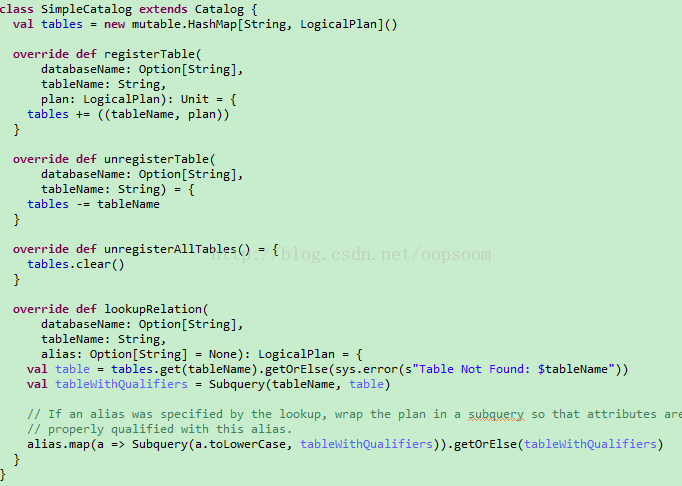682x486 pixels.
Task: Click the unregisterAllTables method name
Action: pyautogui.click(x=170, y=249)
